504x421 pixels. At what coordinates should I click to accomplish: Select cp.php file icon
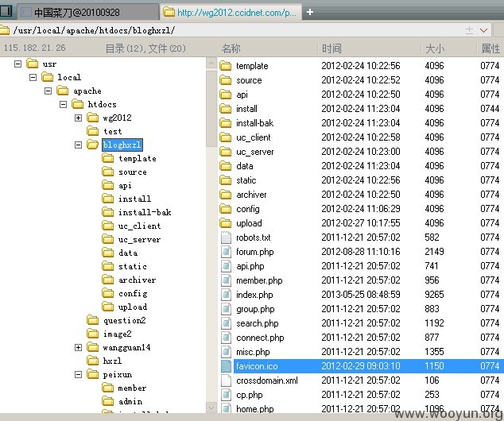226,395
